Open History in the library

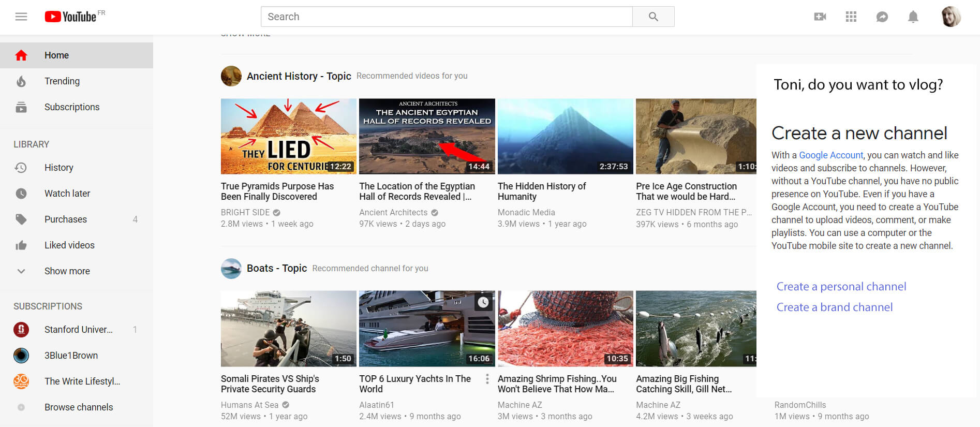(77, 167)
